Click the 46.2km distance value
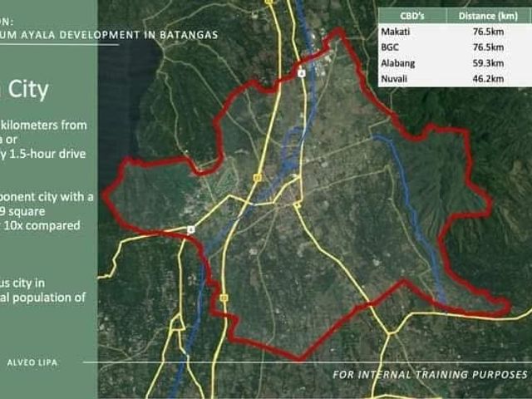Screen dimensions: 532x399 pyautogui.click(x=488, y=79)
